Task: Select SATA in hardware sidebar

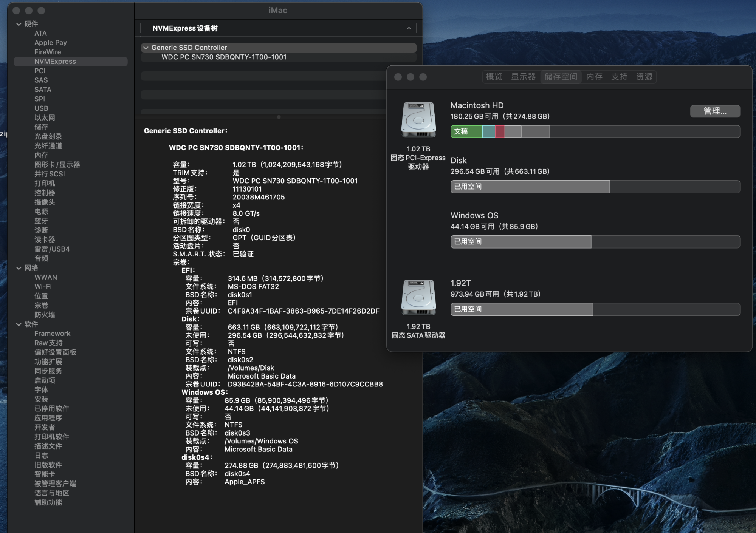Action: pos(43,90)
